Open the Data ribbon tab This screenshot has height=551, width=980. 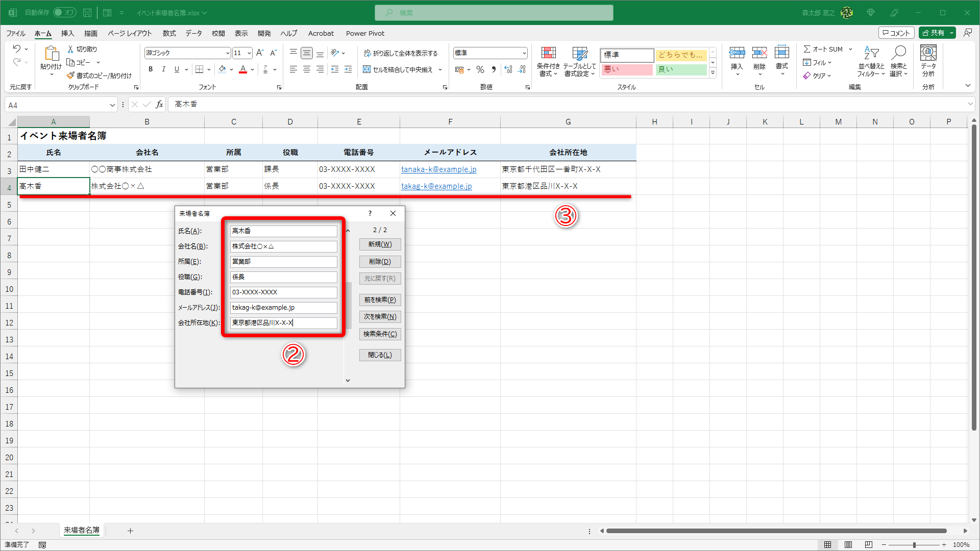[x=193, y=33]
